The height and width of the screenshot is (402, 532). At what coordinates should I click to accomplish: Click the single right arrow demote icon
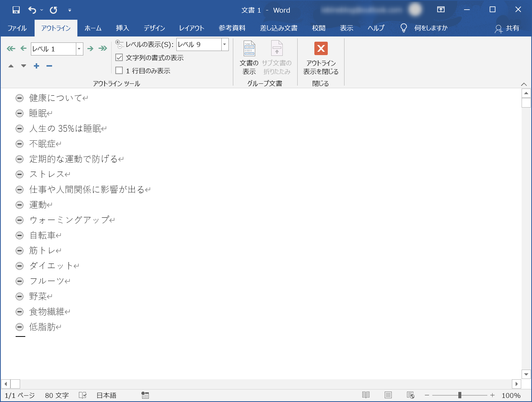[x=90, y=48]
